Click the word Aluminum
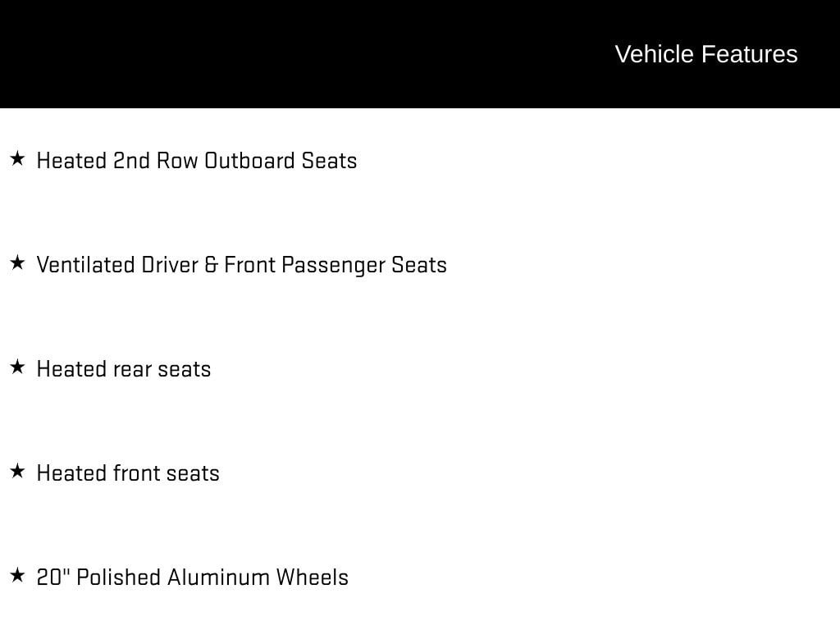840x630 pixels. 218,577
